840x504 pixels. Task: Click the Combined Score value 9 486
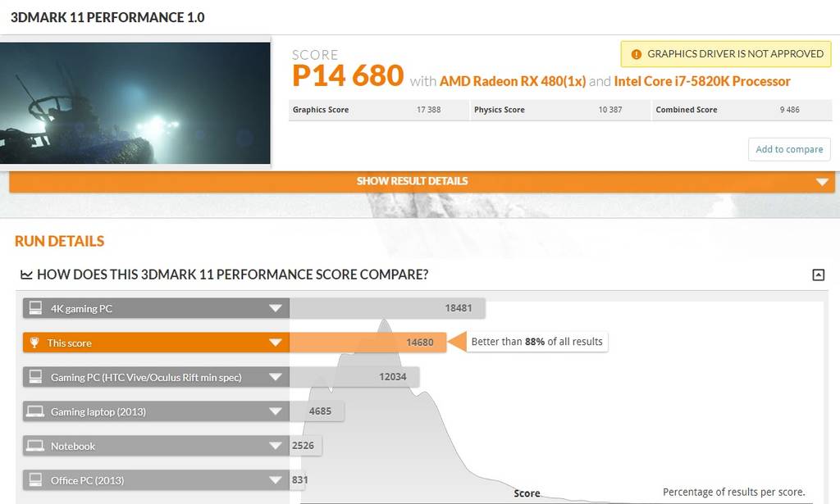coord(790,110)
